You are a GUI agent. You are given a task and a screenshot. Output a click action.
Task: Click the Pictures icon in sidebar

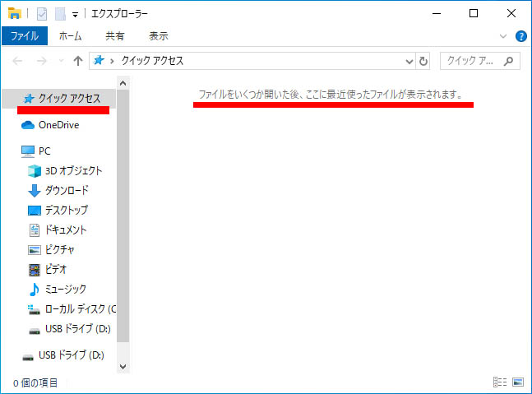(35, 250)
